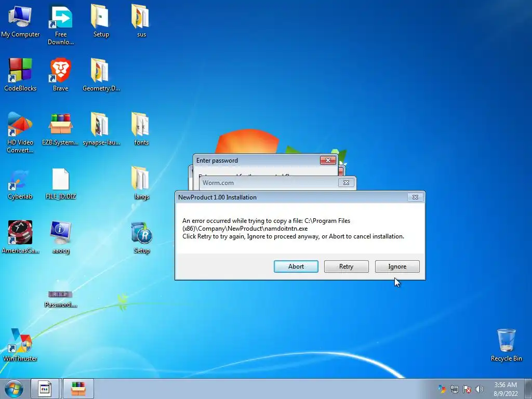Image resolution: width=532 pixels, height=399 pixels.
Task: Select the Free Download shortcut icon
Action: [x=61, y=25]
